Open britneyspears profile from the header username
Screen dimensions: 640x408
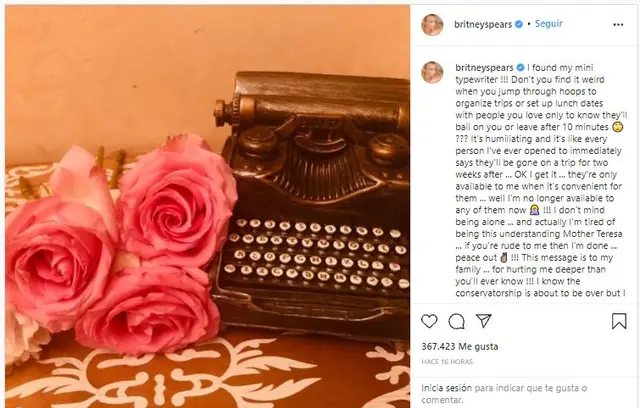coord(483,25)
